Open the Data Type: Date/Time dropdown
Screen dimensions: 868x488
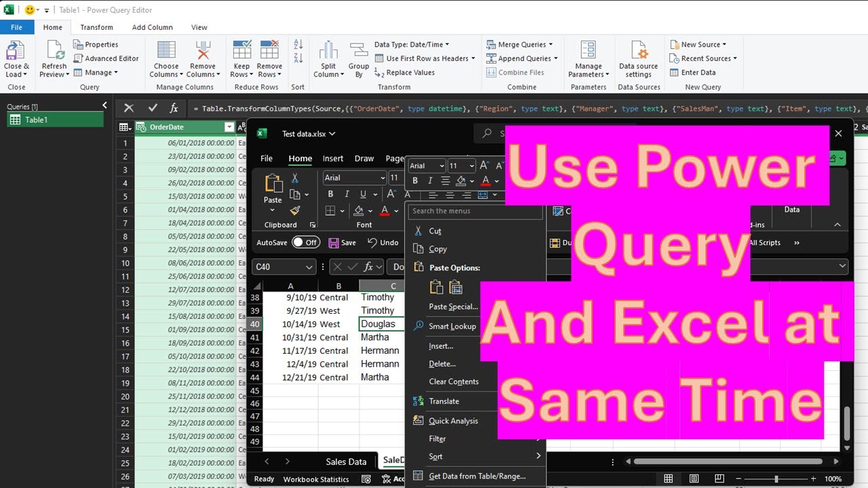click(412, 45)
